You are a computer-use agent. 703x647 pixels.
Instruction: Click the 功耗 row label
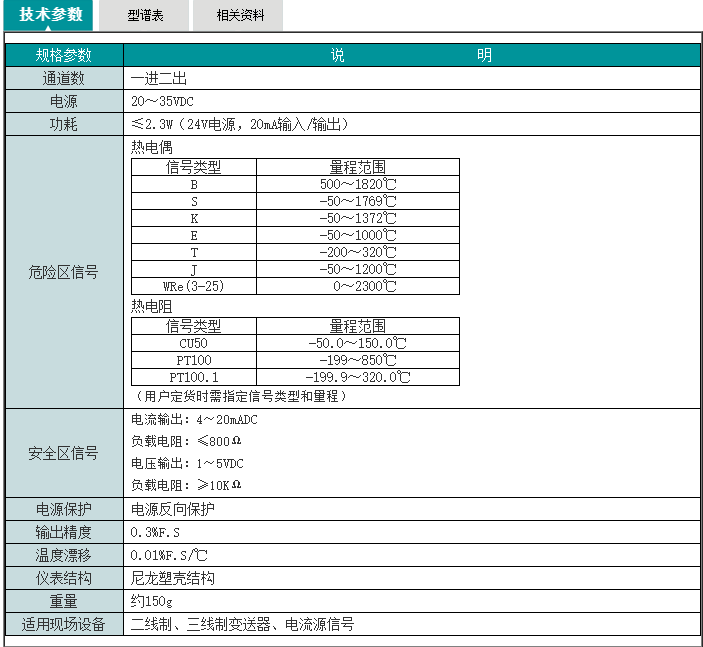(64, 124)
